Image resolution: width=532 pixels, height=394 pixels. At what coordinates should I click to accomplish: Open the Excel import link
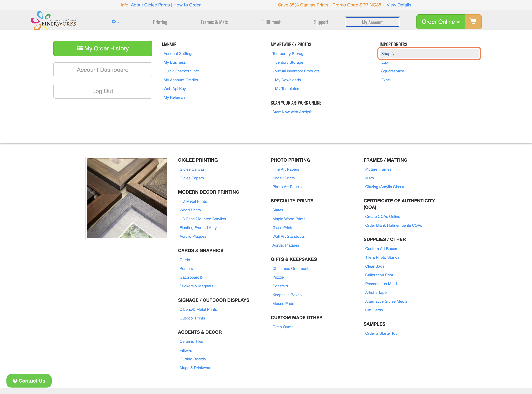click(386, 80)
